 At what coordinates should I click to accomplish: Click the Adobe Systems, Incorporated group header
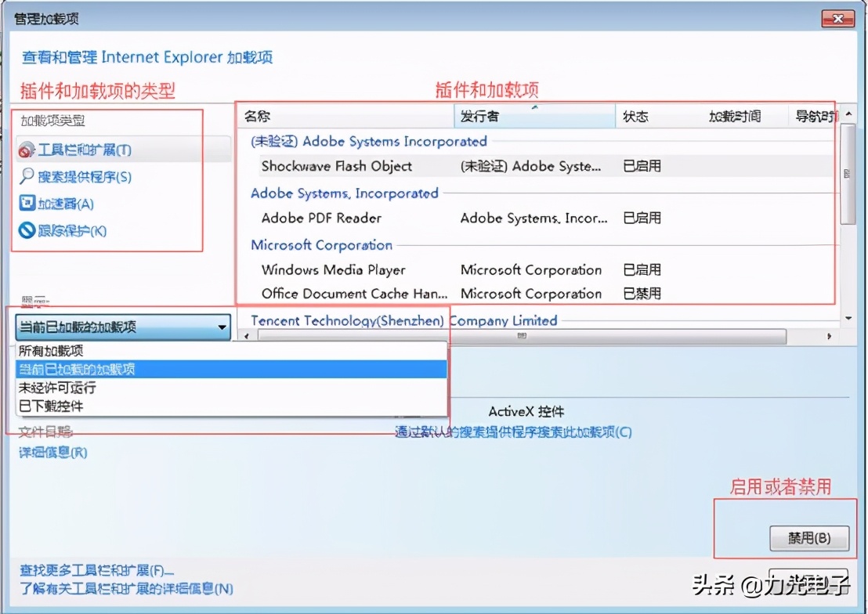[345, 193]
